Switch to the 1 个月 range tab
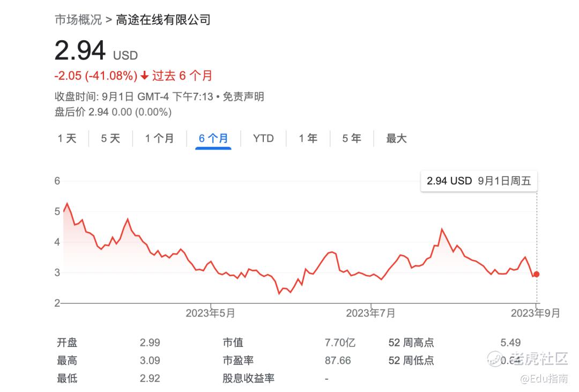This screenshot has width=579, height=392. (159, 138)
